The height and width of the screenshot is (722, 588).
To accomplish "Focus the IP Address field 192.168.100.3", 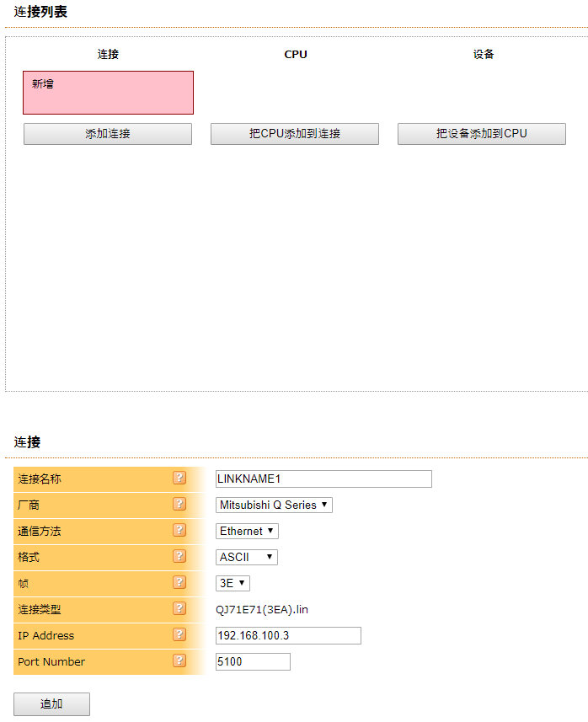I will tap(288, 636).
